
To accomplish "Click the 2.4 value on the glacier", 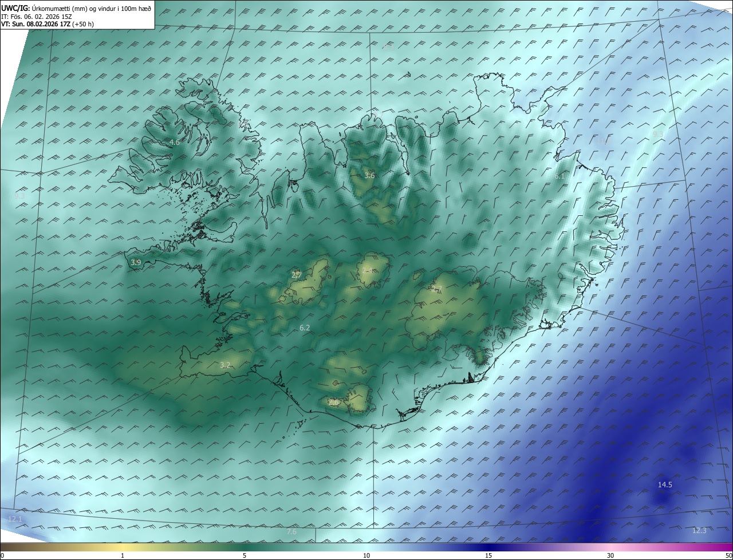I will pyautogui.click(x=368, y=270).
